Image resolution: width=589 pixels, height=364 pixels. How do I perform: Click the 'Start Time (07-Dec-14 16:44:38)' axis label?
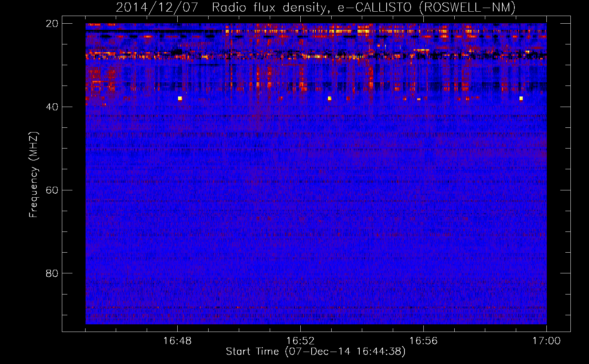315,352
